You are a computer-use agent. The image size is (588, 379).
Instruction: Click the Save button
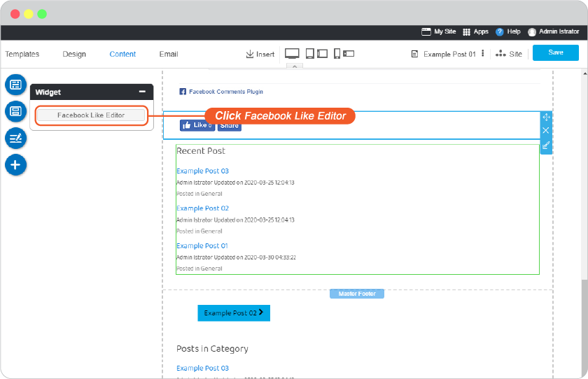click(x=555, y=52)
